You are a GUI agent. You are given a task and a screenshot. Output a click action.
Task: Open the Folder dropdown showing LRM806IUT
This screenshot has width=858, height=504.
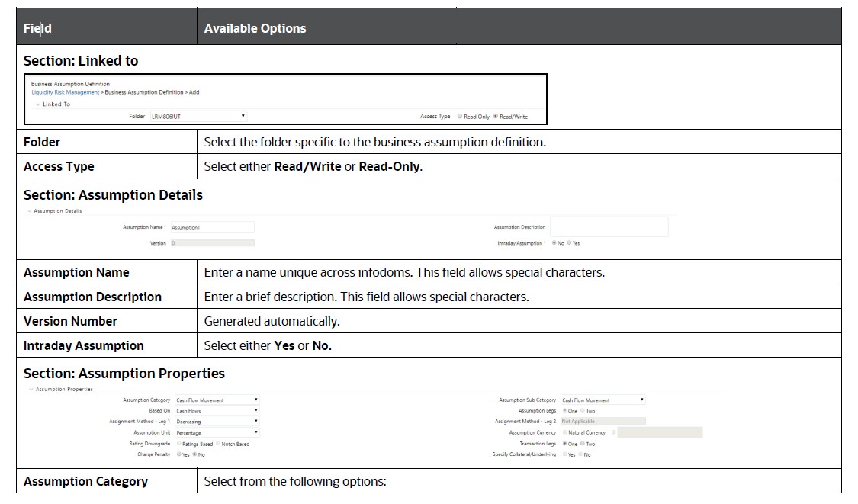click(x=198, y=116)
